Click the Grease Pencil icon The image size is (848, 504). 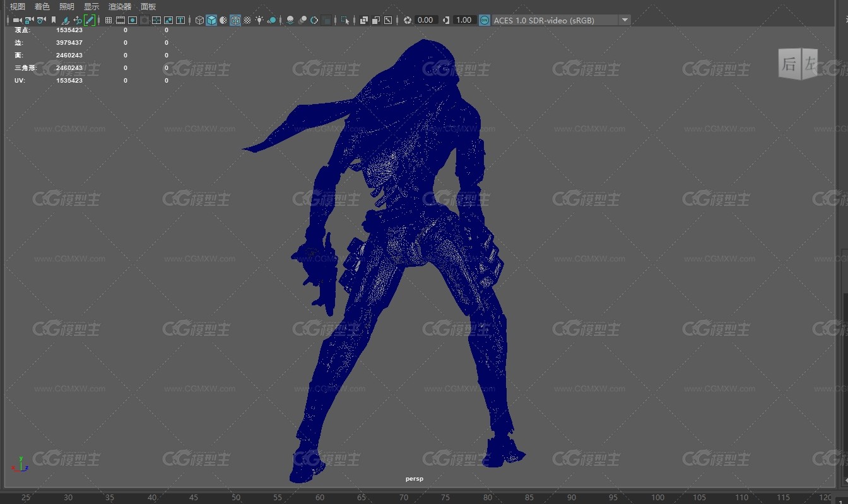tap(90, 20)
